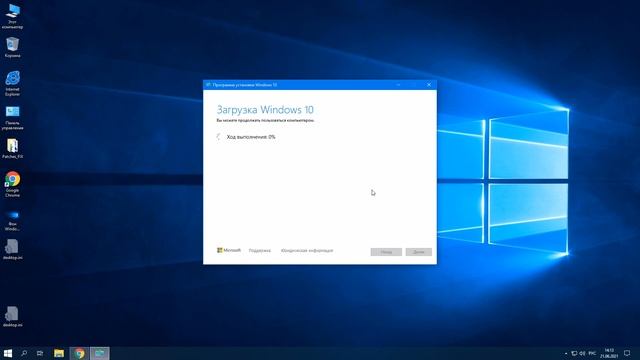Click the Назад button
640x360 pixels.
click(386, 252)
